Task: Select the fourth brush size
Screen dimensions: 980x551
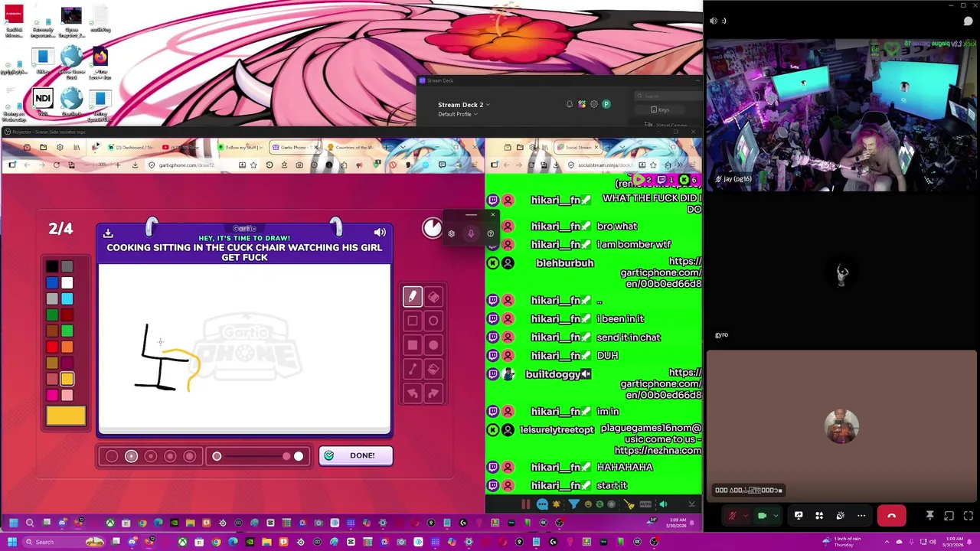Action: click(x=170, y=457)
